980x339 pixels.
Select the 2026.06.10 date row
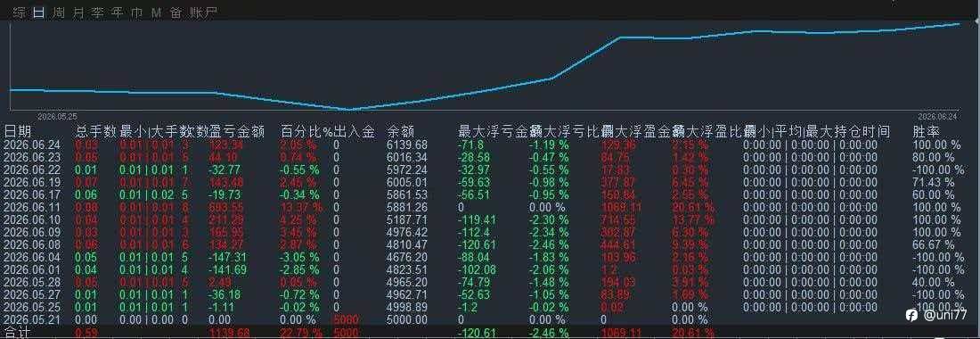32,219
